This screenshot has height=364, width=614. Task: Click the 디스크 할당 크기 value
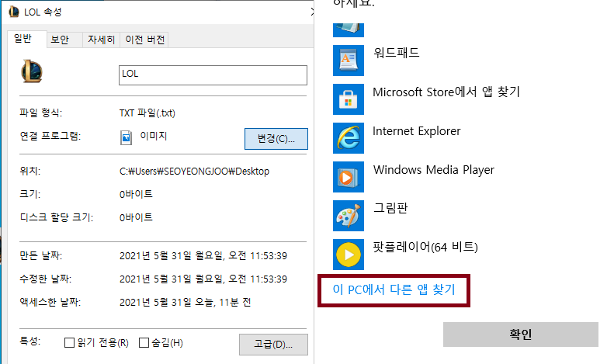click(x=136, y=217)
